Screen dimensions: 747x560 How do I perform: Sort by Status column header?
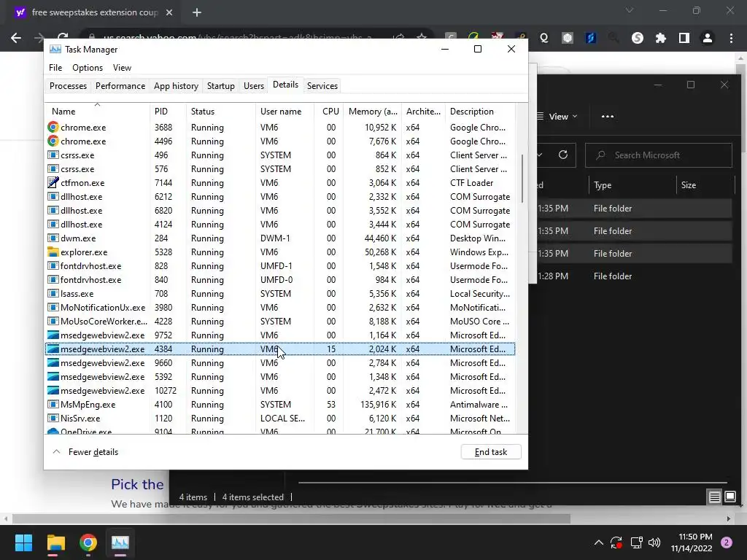pyautogui.click(x=220, y=111)
